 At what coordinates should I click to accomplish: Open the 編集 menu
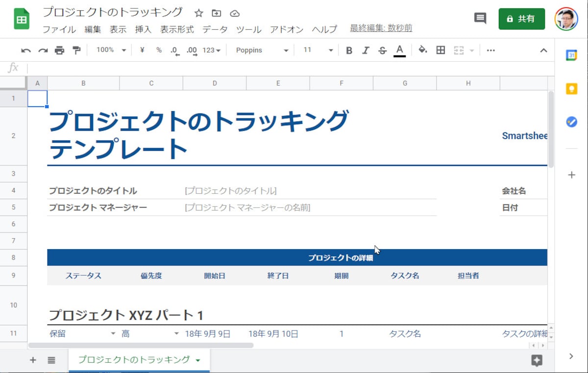[93, 29]
